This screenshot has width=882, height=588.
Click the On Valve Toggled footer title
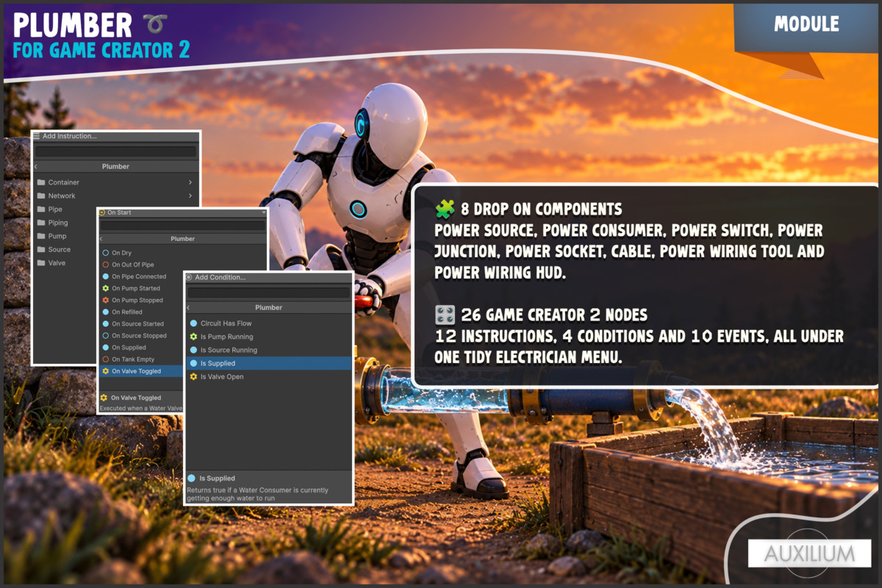(x=136, y=398)
